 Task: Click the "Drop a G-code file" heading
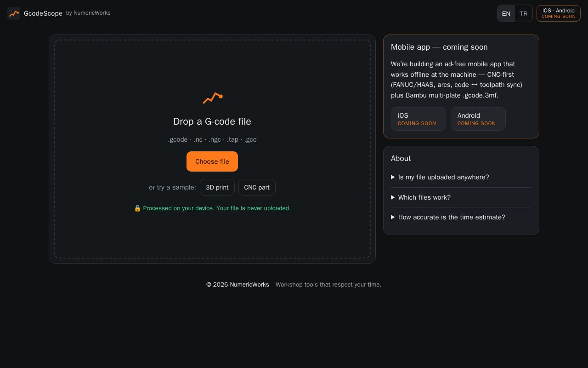pyautogui.click(x=212, y=121)
